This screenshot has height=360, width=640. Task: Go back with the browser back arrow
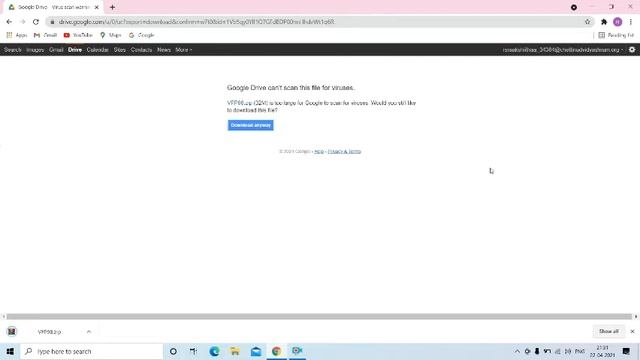click(x=9, y=22)
